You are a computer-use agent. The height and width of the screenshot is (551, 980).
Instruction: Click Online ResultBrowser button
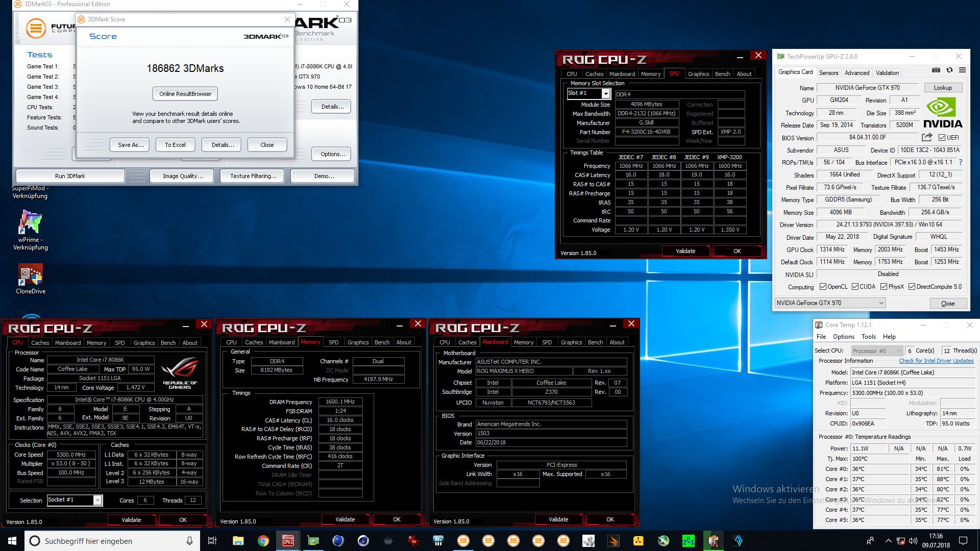(185, 94)
